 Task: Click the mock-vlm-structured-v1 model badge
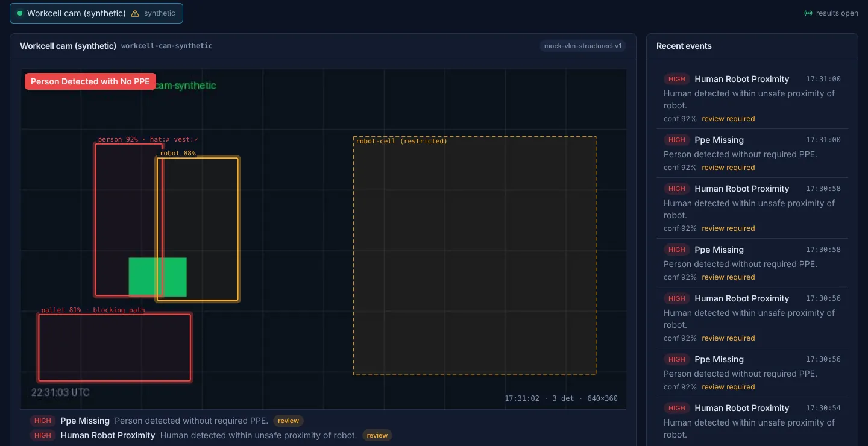tap(583, 46)
